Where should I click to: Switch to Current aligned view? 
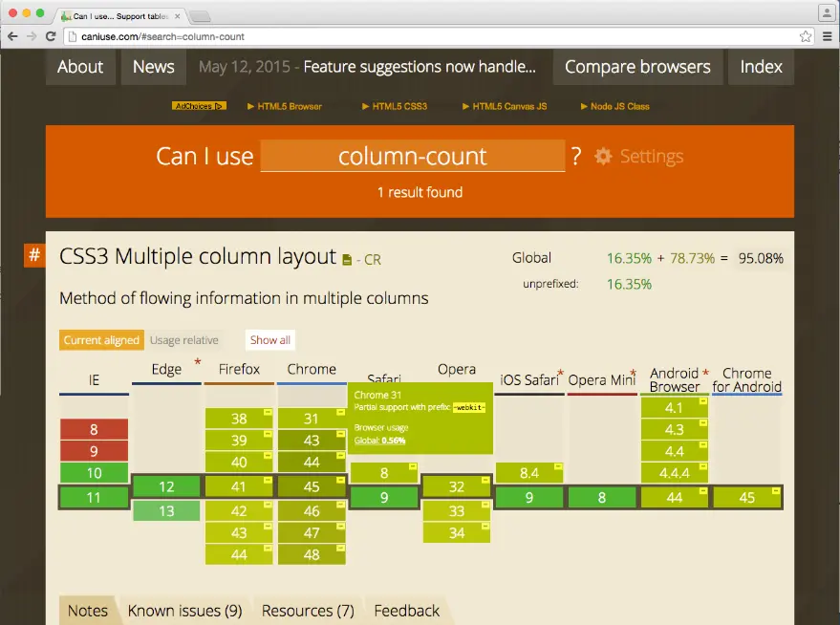101,340
